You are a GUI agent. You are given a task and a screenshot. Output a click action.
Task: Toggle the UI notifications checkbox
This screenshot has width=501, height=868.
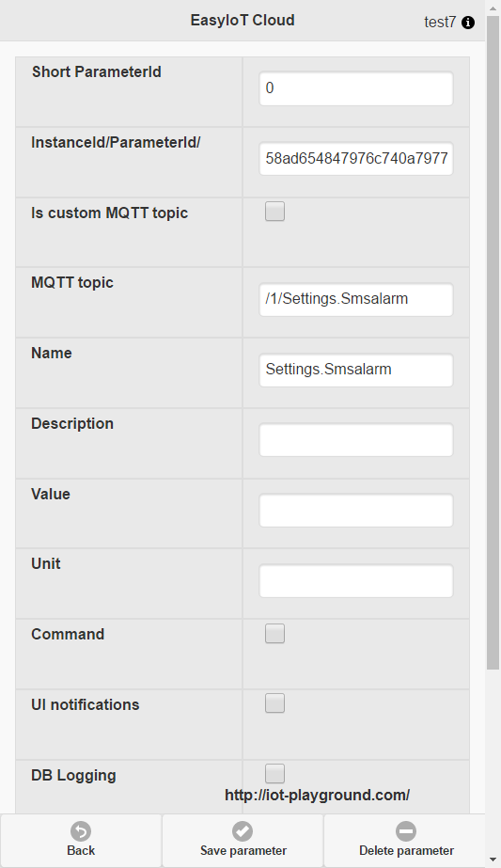274,703
